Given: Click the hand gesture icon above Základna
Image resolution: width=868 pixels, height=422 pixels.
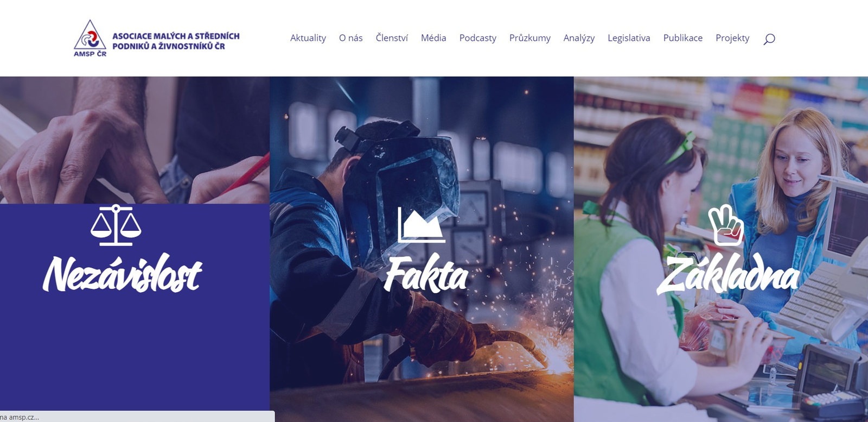Looking at the screenshot, I should coord(726,225).
